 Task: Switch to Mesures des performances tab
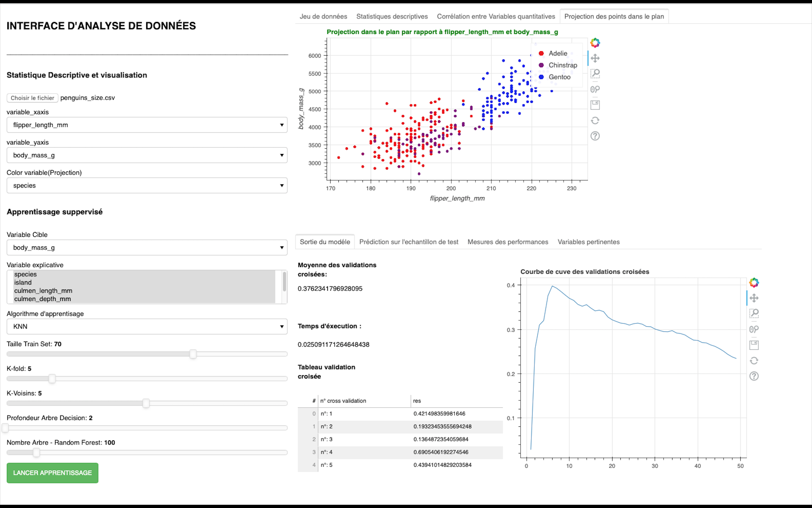pyautogui.click(x=508, y=242)
